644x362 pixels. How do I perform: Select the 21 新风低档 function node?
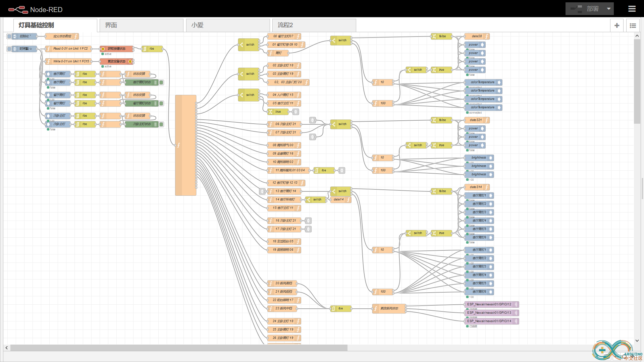click(282, 292)
